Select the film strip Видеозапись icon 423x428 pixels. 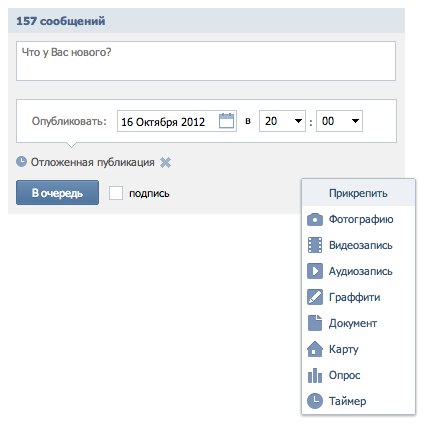tap(315, 245)
